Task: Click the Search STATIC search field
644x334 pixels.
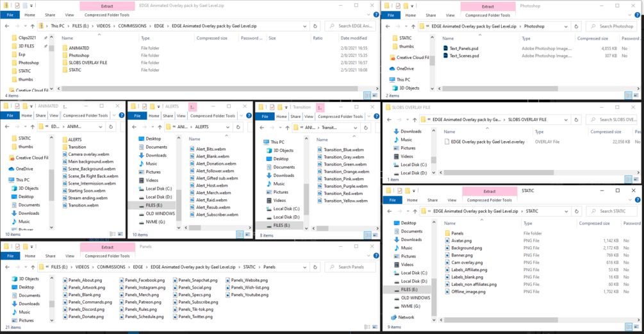Action: click(613, 211)
